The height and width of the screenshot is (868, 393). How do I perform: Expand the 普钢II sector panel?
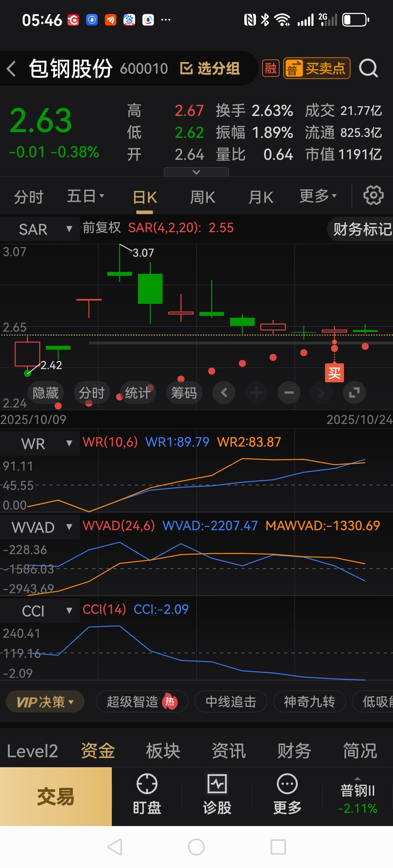pyautogui.click(x=357, y=797)
